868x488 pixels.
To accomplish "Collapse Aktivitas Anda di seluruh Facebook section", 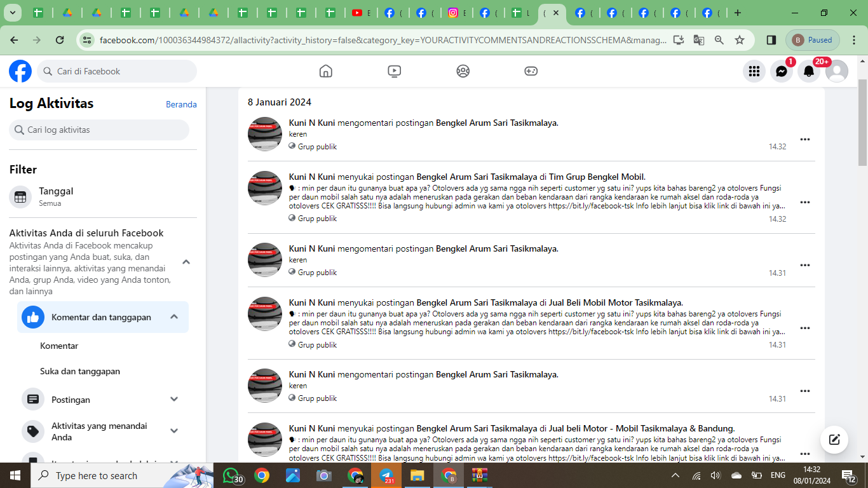I will coord(186,262).
